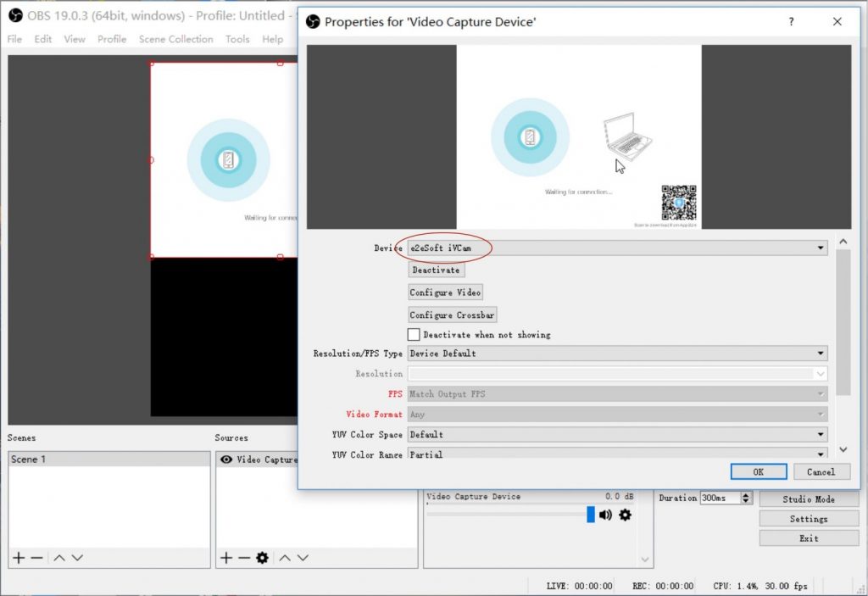
Task: Click the move source up arrow icon
Action: pyautogui.click(x=285, y=557)
